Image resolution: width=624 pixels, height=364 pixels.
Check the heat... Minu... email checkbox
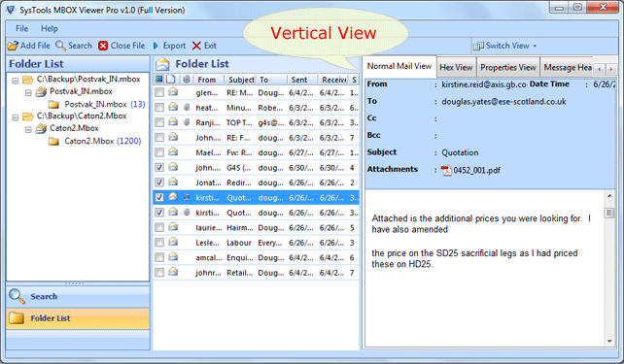[159, 108]
